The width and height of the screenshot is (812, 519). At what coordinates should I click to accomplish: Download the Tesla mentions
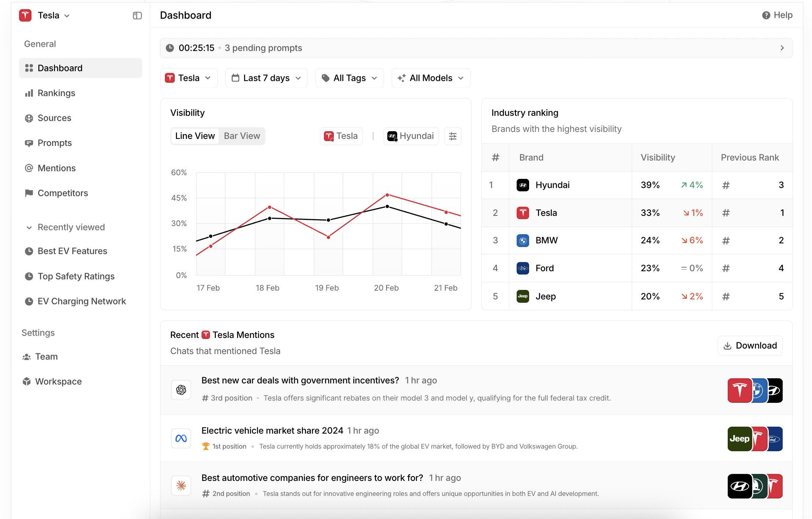tap(750, 346)
